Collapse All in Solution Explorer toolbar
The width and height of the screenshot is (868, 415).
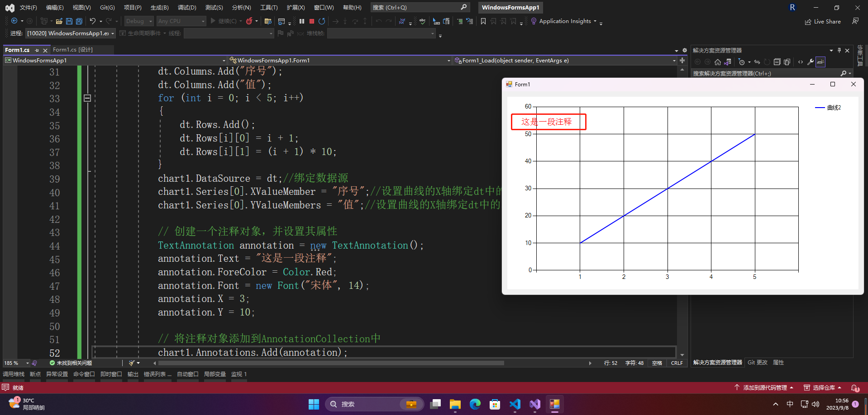(777, 62)
